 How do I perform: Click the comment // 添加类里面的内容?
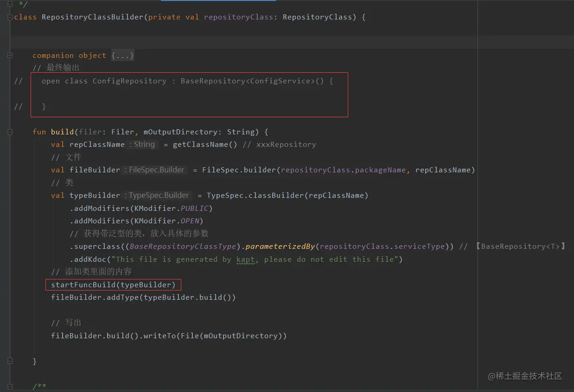[x=91, y=272]
